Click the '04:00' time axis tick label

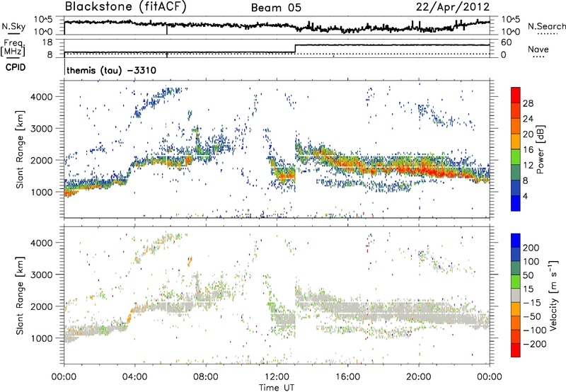(135, 377)
